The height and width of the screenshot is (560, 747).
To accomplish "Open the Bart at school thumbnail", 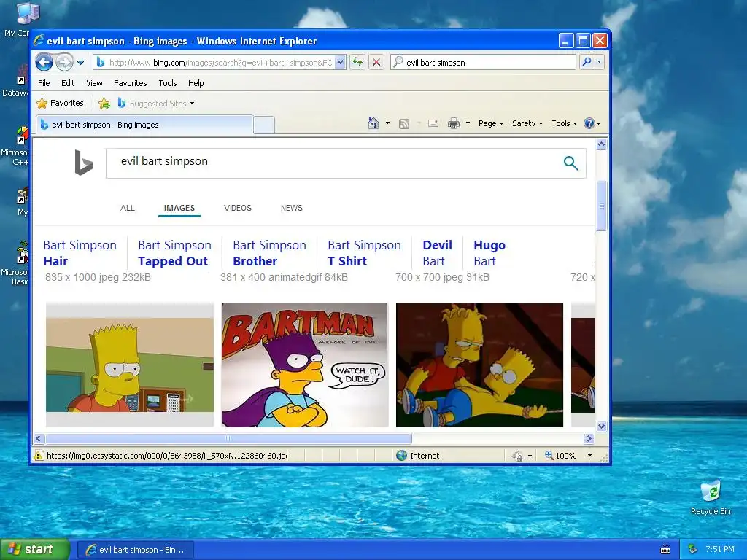I will point(130,365).
